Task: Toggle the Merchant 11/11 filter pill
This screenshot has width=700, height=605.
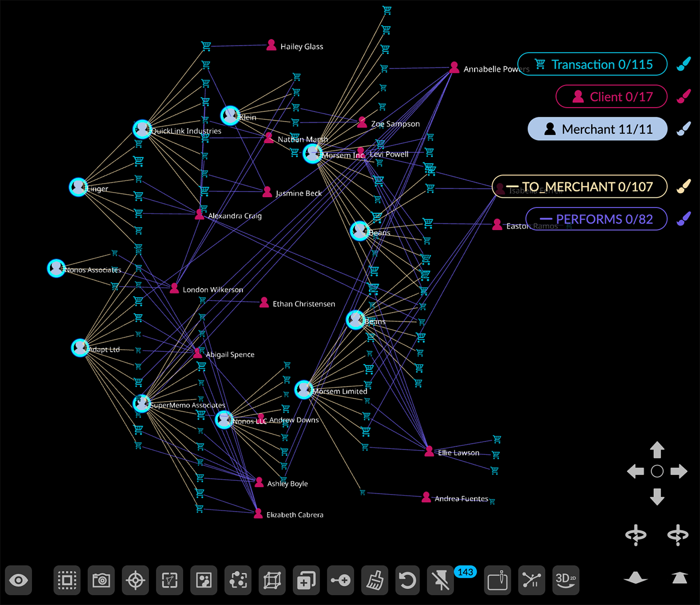Action: pos(597,129)
